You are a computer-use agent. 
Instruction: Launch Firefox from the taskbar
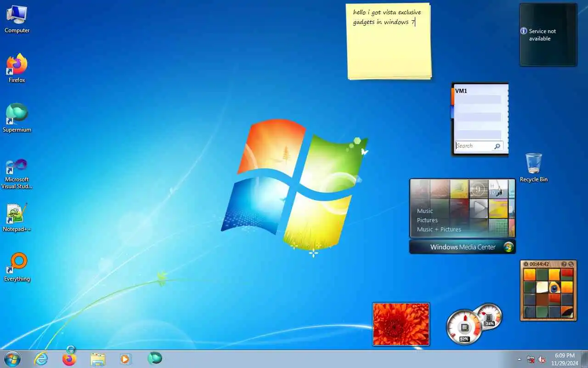click(x=69, y=359)
